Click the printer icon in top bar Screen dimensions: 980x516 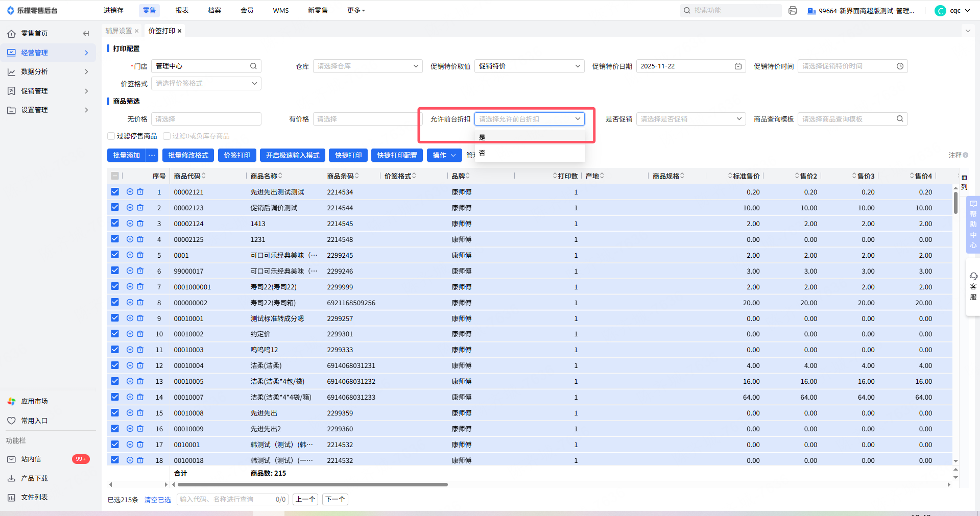coord(793,11)
